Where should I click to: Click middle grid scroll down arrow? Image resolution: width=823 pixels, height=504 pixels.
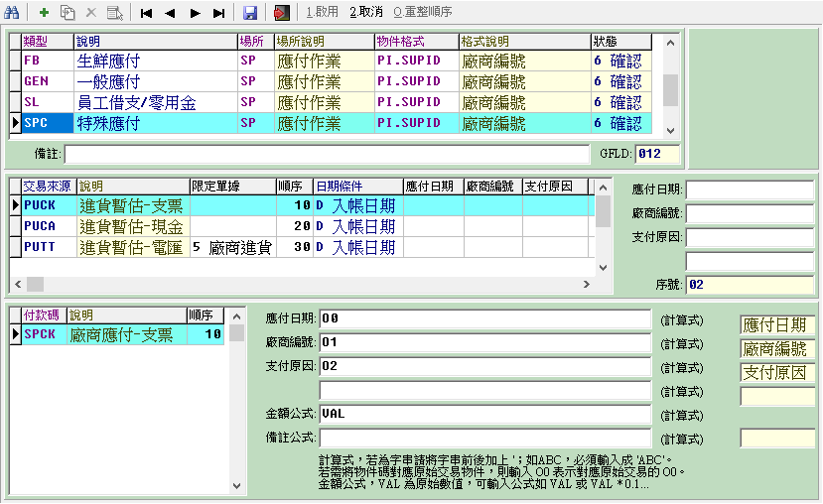point(603,268)
